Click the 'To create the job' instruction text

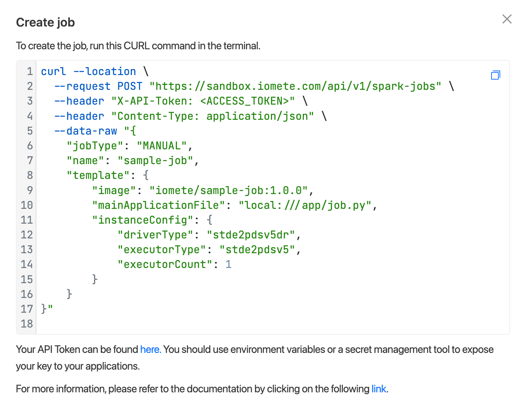(x=138, y=46)
